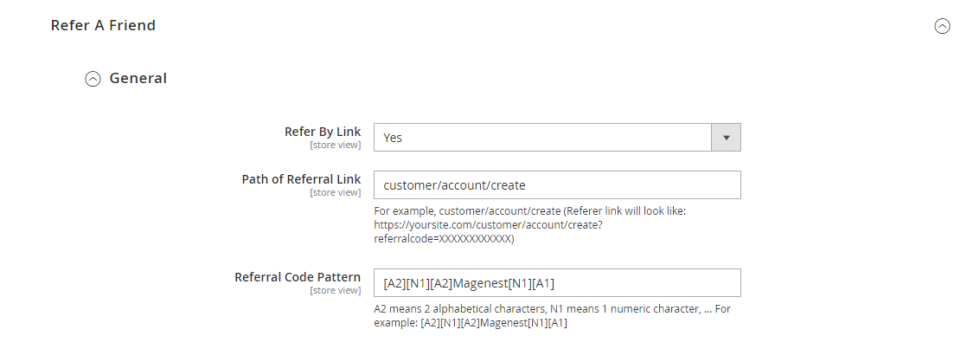Click the Refer By Link label
The image size is (980, 349).
click(x=323, y=132)
